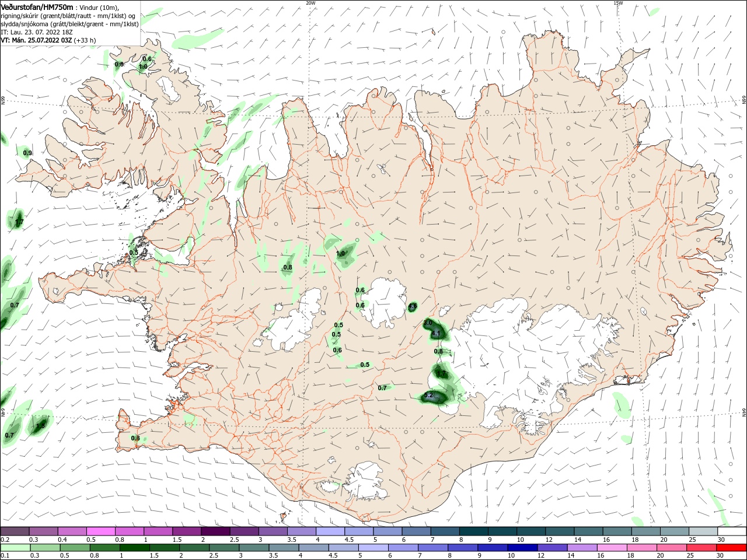The height and width of the screenshot is (560, 747).
Task: Click the 4.1 precipitation value label
Action: 435,334
